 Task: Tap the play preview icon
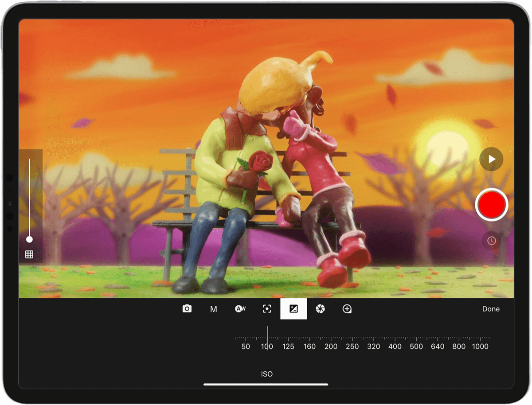(491, 159)
